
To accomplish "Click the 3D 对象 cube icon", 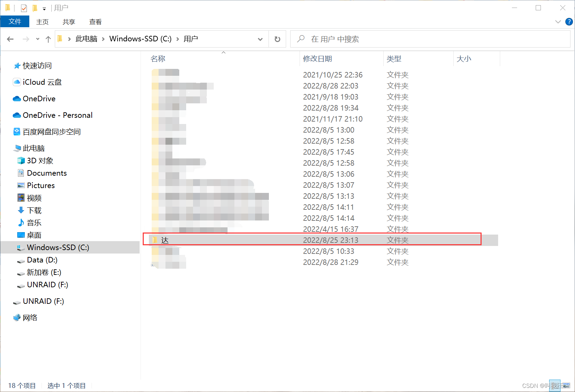I will tap(21, 161).
